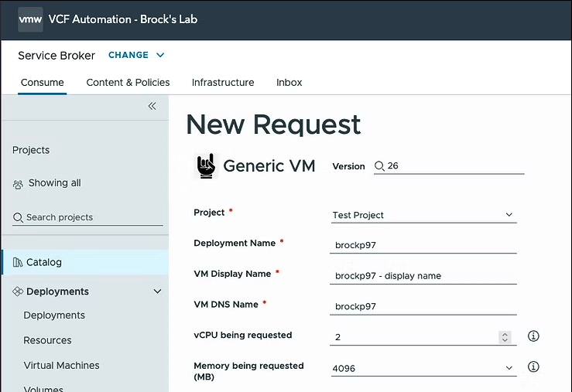Click the vCPU stepper arrows

click(x=505, y=337)
